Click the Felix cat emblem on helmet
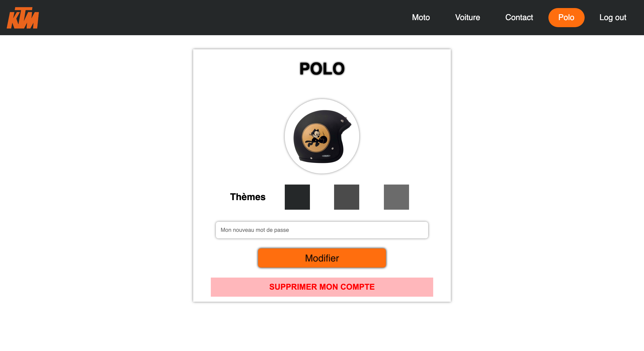This screenshot has width=644, height=351. pyautogui.click(x=316, y=138)
